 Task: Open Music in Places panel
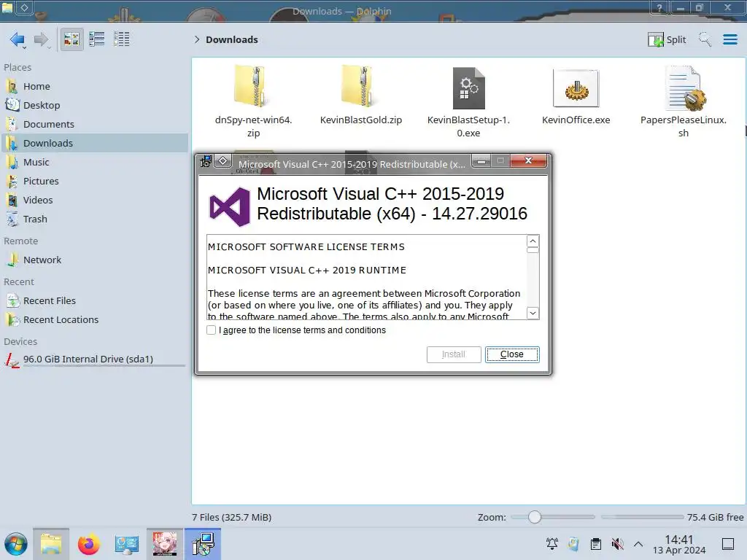tap(94, 163)
